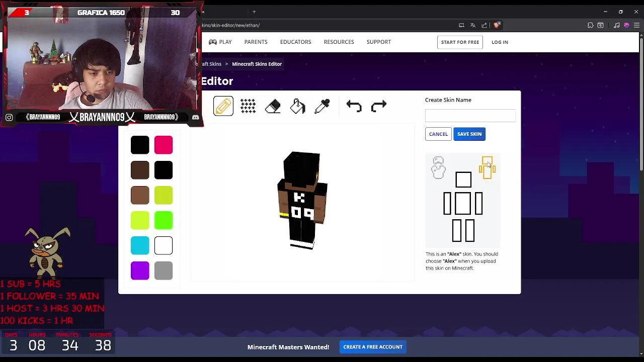
Task: Select the paint bucket fill tool
Action: click(x=297, y=106)
